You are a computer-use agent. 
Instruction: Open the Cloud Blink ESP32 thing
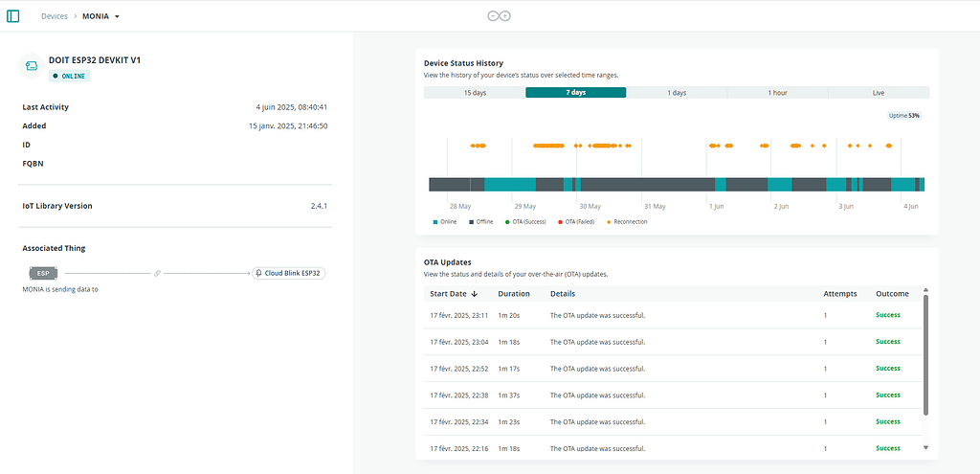click(x=289, y=273)
